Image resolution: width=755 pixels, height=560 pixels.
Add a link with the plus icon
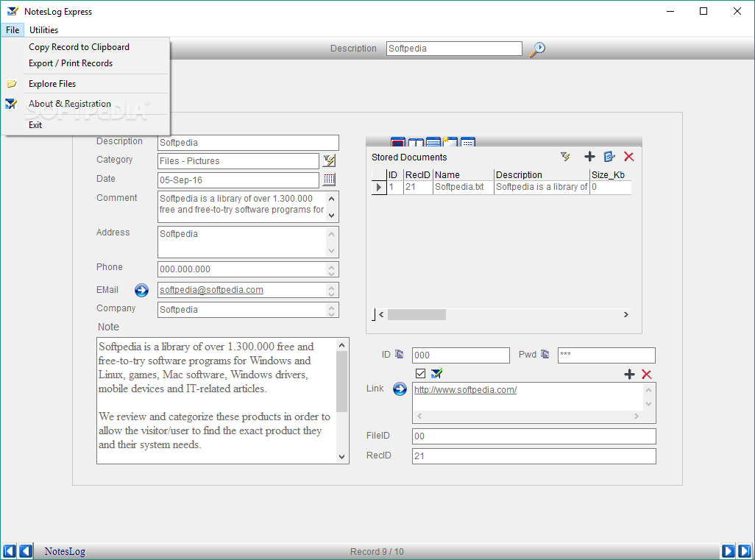coord(629,374)
